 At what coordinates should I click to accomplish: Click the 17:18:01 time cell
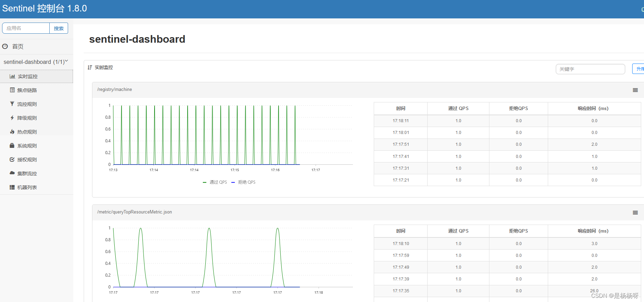click(401, 133)
